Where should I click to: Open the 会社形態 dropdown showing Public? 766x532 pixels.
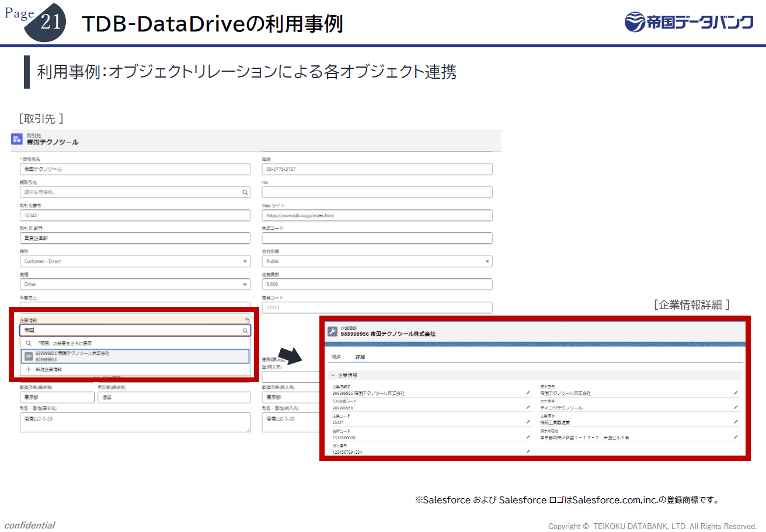(377, 261)
